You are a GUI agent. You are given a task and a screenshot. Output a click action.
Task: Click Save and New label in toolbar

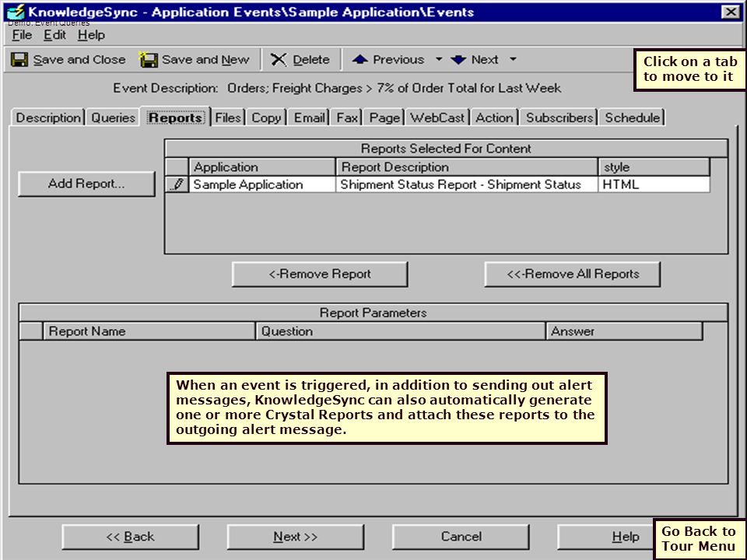coord(205,60)
